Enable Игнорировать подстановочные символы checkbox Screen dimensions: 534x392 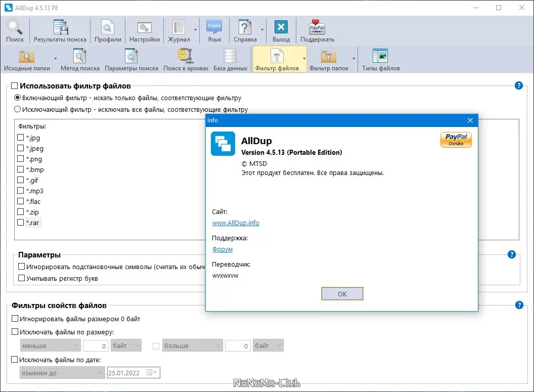[x=21, y=267]
